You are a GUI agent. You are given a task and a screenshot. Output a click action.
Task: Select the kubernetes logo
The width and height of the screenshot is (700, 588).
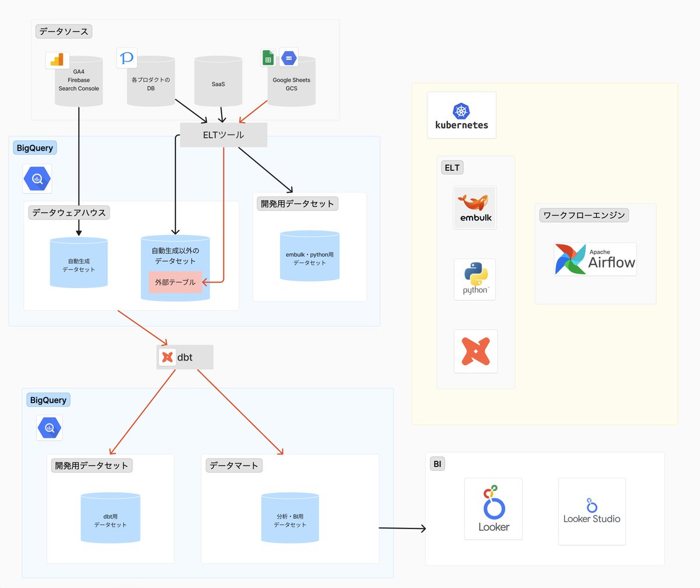click(x=461, y=116)
